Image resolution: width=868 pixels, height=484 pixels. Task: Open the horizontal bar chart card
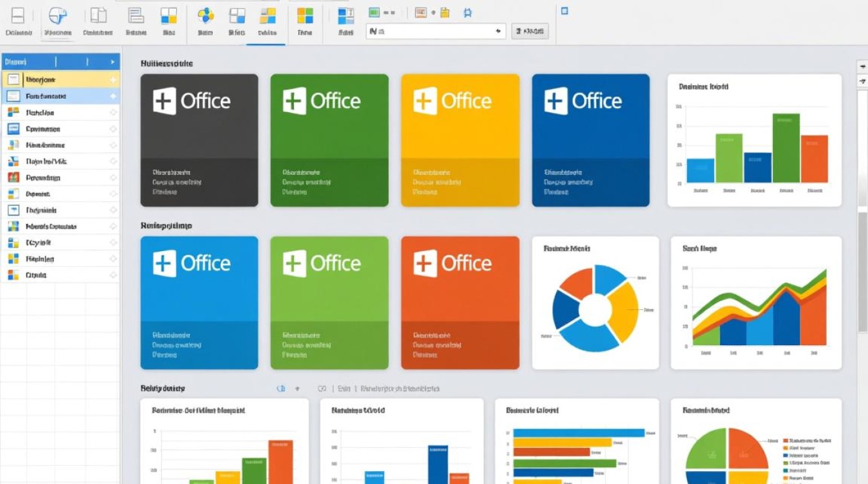click(x=577, y=441)
